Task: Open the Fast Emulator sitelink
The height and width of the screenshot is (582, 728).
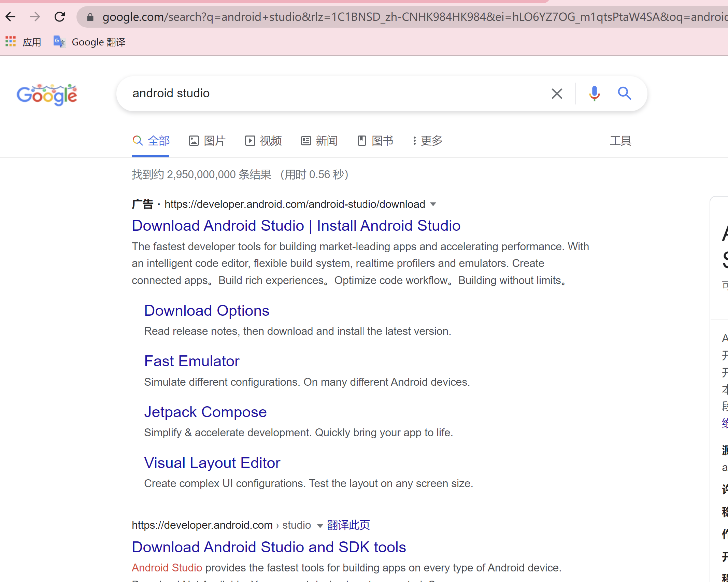Action: (x=192, y=361)
